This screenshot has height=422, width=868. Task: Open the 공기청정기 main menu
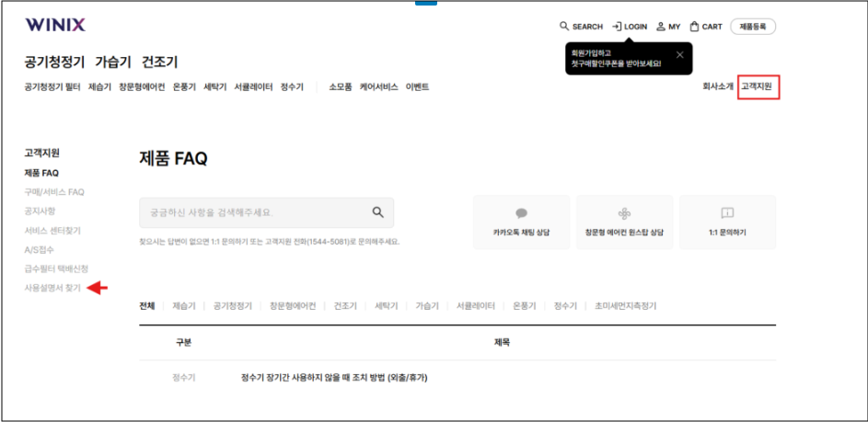click(55, 62)
